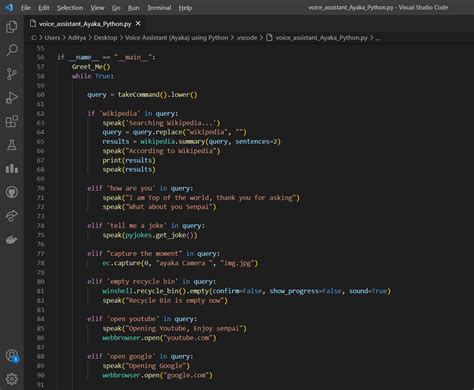Click the Aditya breadcrumb segment
This screenshot has width=474, height=390.
click(77, 38)
